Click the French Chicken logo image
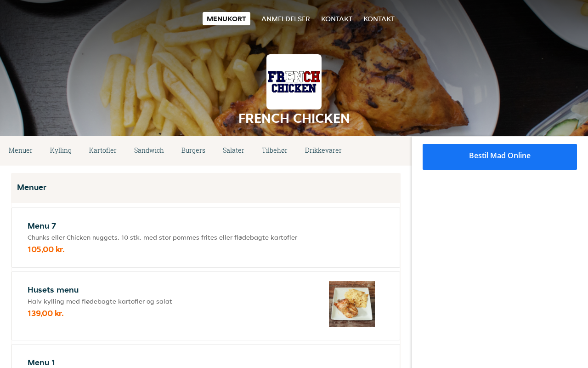 tap(294, 82)
